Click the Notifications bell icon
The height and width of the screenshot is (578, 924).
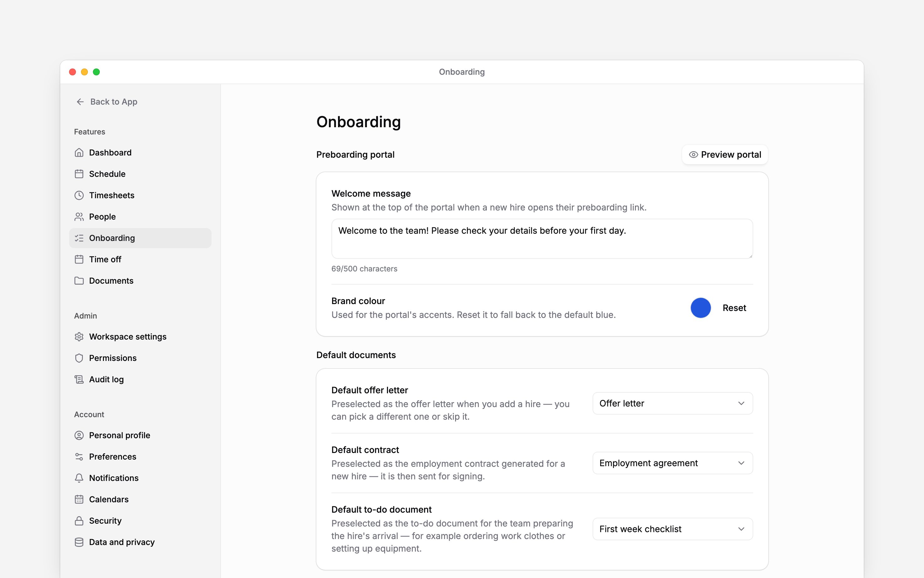point(79,478)
